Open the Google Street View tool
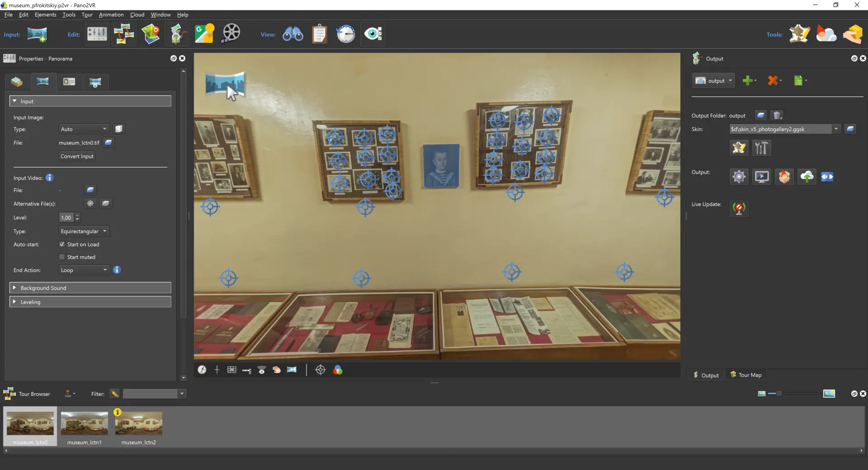868x470 pixels. pos(204,34)
